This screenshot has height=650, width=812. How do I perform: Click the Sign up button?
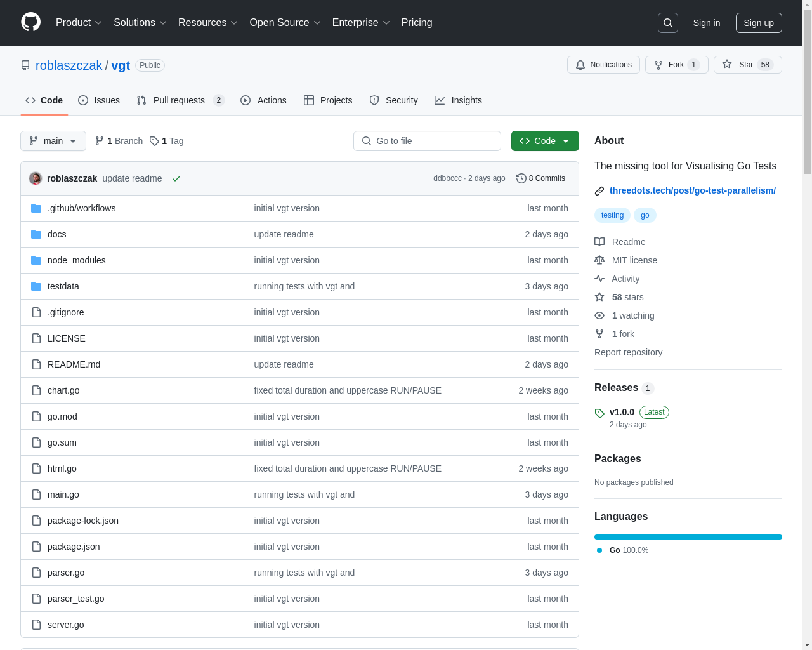[759, 23]
